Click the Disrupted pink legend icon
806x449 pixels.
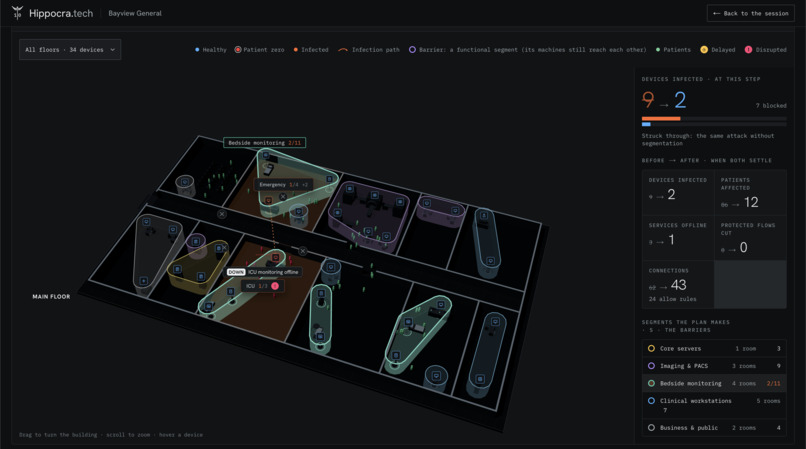(x=748, y=50)
